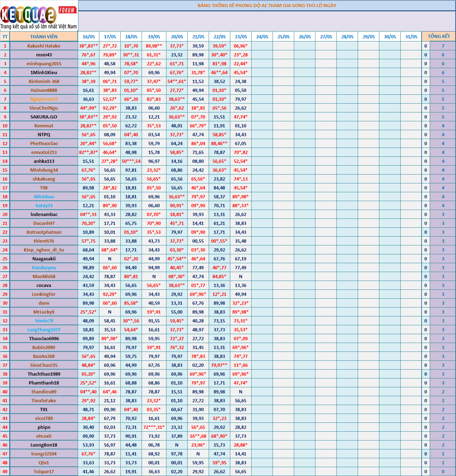Click the row number 25 cell

(5, 259)
